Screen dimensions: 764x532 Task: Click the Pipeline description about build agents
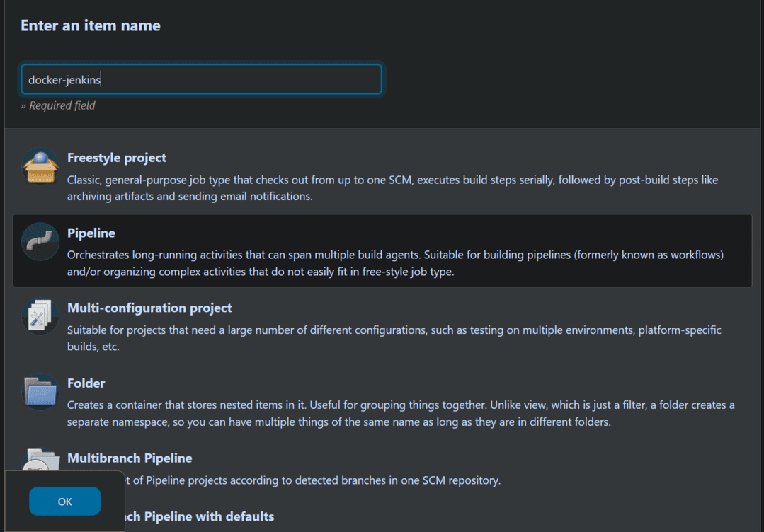[395, 262]
